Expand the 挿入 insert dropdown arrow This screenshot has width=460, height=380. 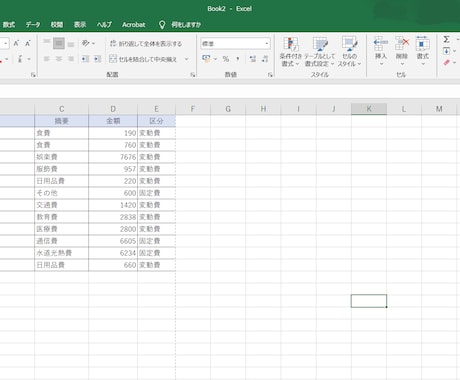pyautogui.click(x=381, y=64)
